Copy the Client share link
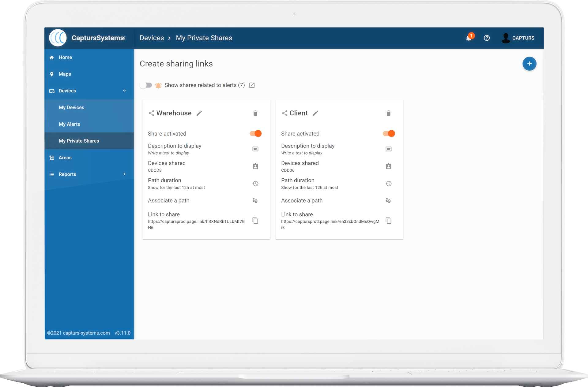 [389, 221]
